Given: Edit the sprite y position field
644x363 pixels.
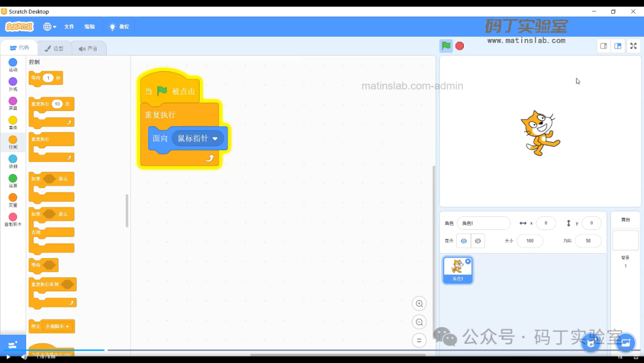Looking at the screenshot, I should click(x=592, y=223).
